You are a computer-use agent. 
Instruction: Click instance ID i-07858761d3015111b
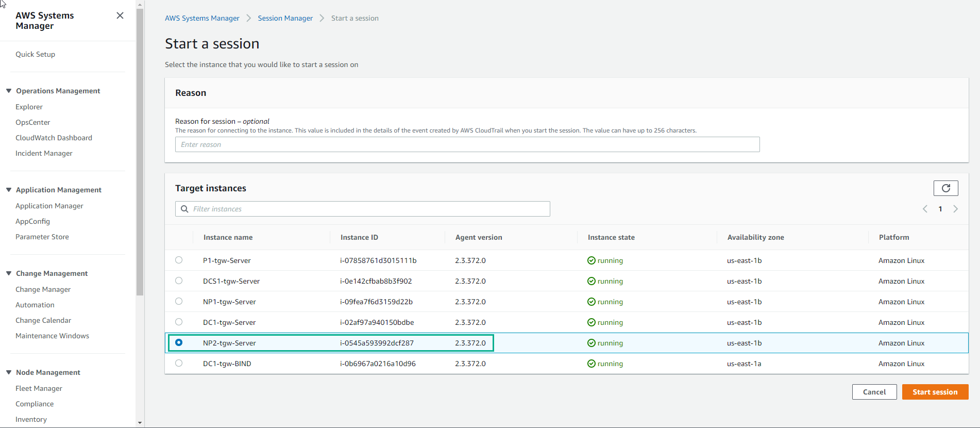[378, 260]
